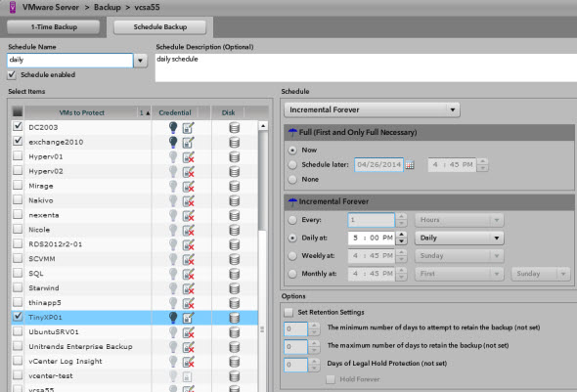577x392 pixels.
Task: Click the Hyperv02 disk icon
Action: (235, 172)
